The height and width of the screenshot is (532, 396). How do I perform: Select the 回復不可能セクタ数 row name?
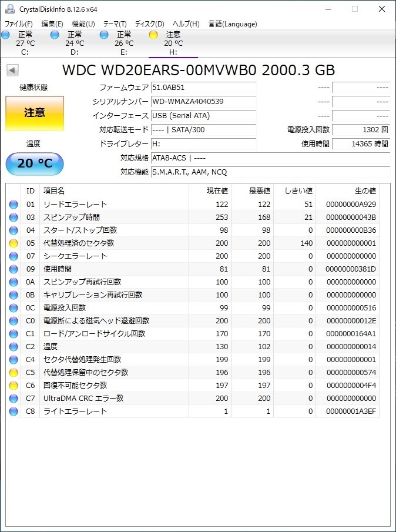click(75, 386)
